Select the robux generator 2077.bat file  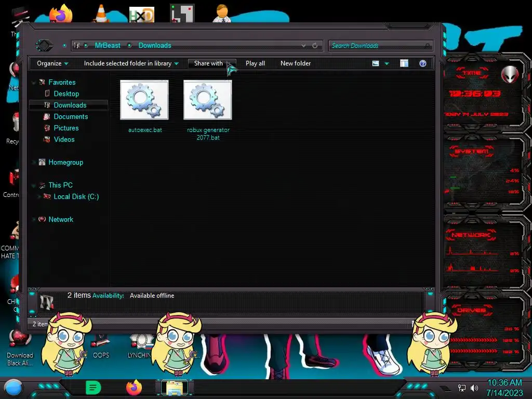208,110
